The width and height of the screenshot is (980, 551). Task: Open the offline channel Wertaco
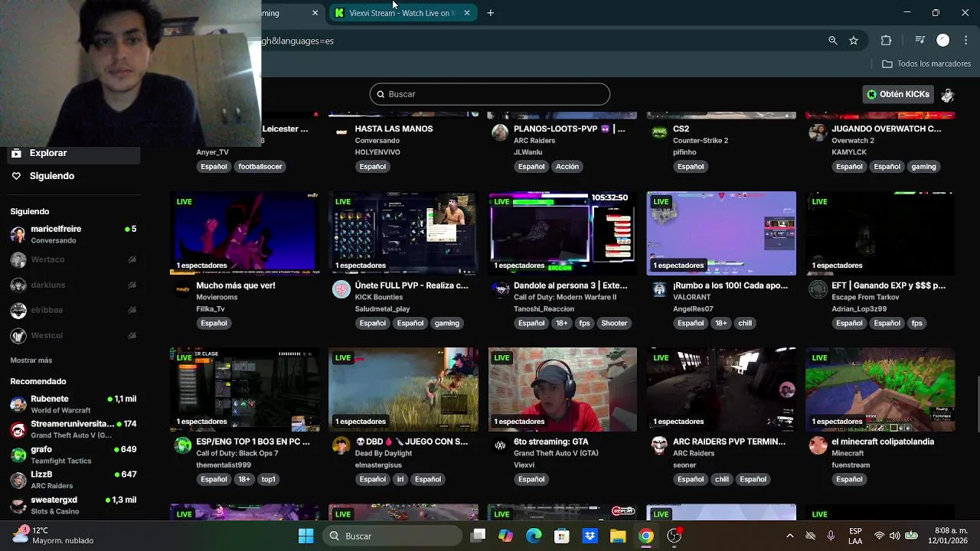click(73, 260)
